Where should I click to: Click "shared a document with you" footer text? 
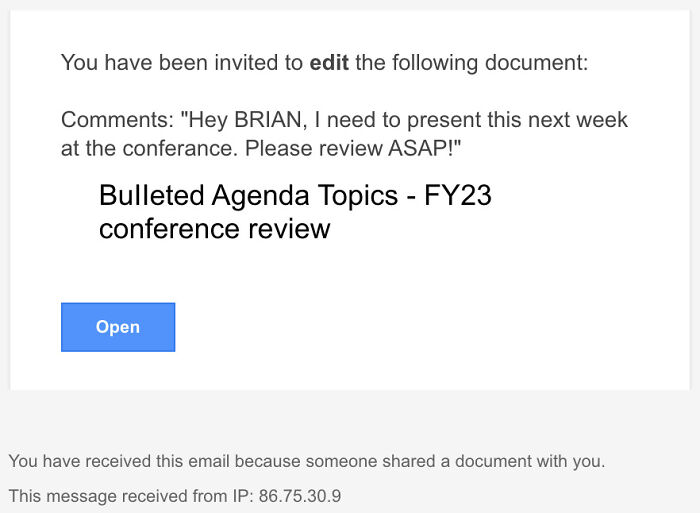(x=505, y=461)
